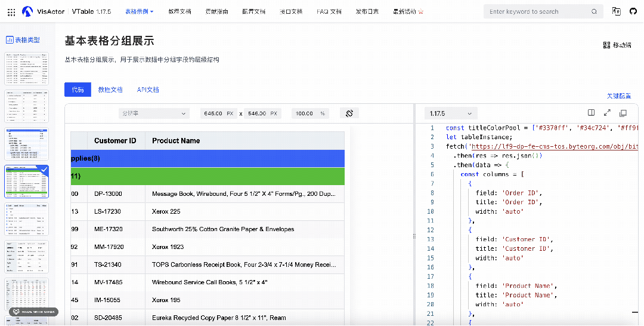Open the GitHub repository icon
Viewport: 644px width, 326px height.
633,11
